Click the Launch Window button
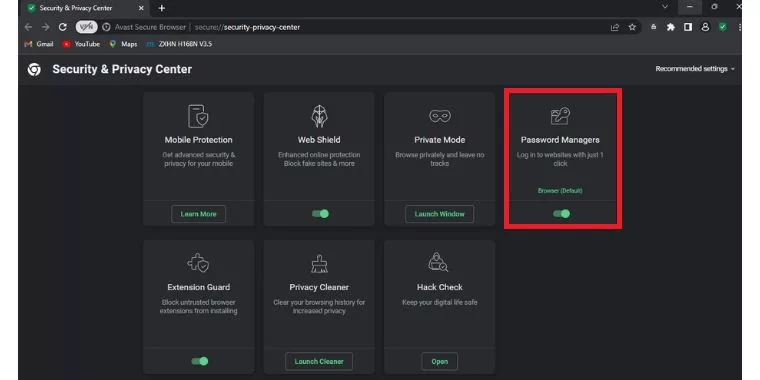 click(x=440, y=214)
